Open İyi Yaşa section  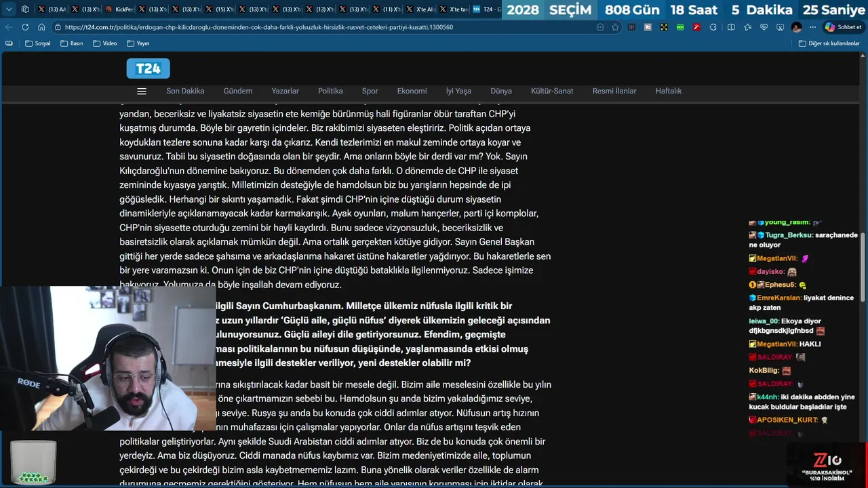458,91
